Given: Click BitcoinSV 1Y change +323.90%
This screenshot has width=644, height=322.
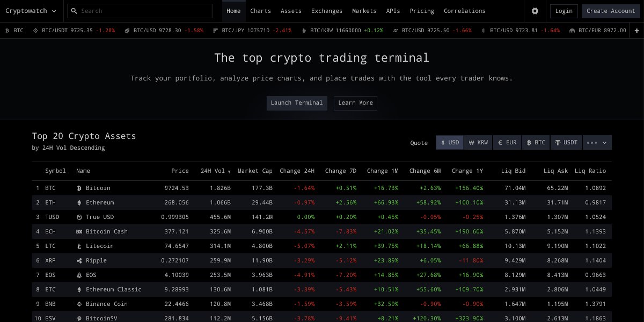Looking at the screenshot, I should [x=467, y=318].
